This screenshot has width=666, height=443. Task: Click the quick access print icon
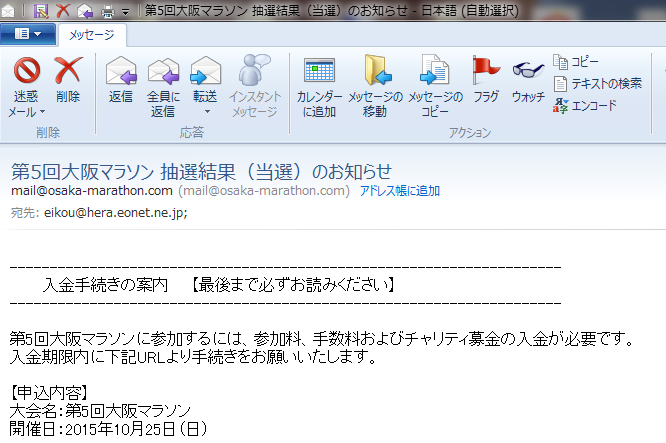[x=107, y=11]
